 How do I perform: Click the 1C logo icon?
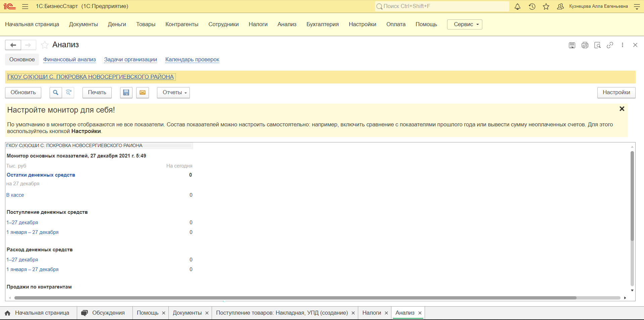click(10, 6)
